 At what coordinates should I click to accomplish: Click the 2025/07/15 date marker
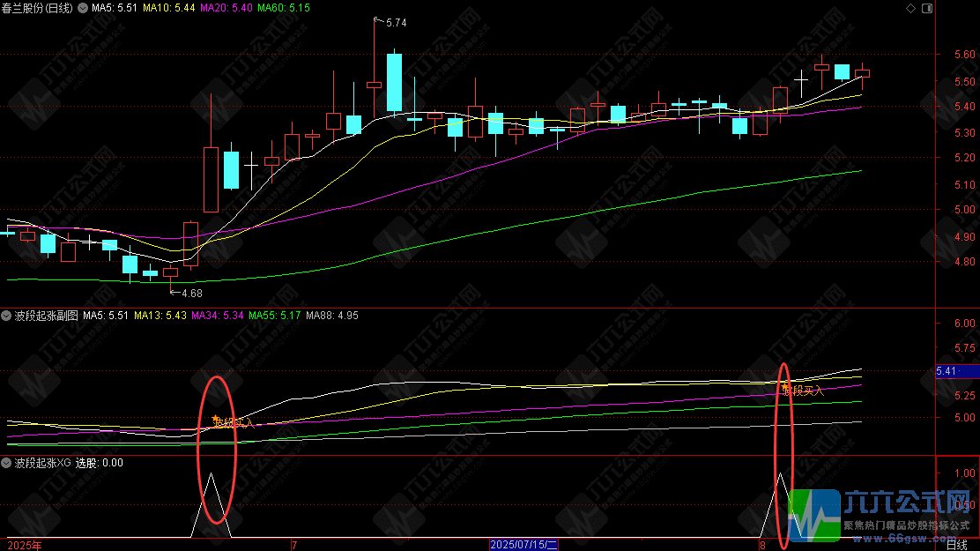click(x=523, y=545)
